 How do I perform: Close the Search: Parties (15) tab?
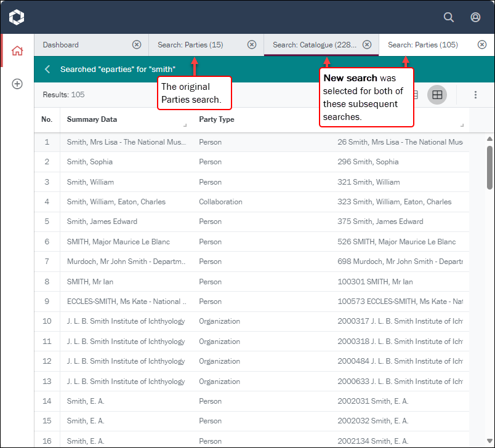point(252,45)
